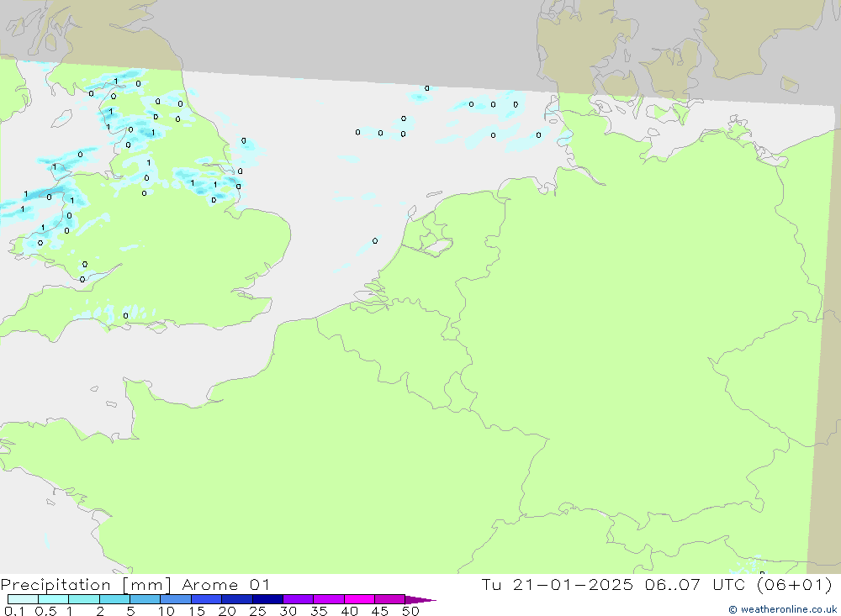
Task: Click the '20' legend scale label
Action: click(227, 611)
